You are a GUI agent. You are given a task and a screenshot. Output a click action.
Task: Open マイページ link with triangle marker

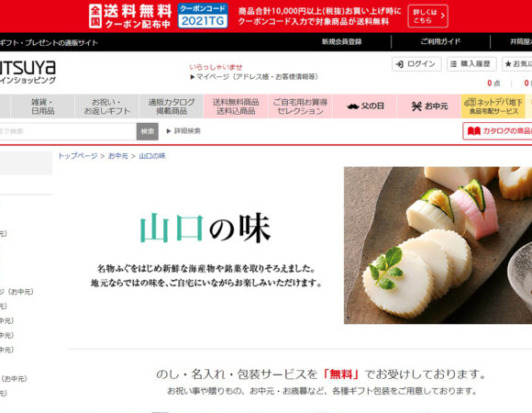tap(254, 77)
